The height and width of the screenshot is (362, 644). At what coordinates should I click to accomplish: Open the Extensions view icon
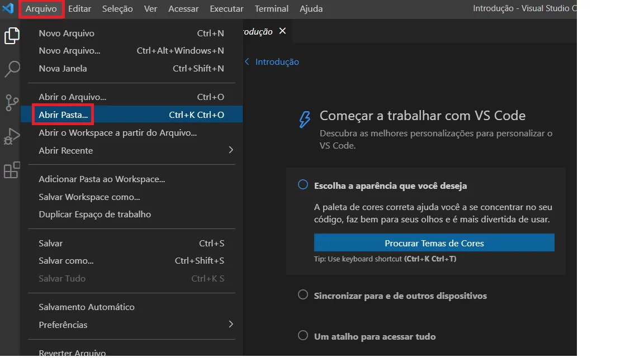coord(12,170)
